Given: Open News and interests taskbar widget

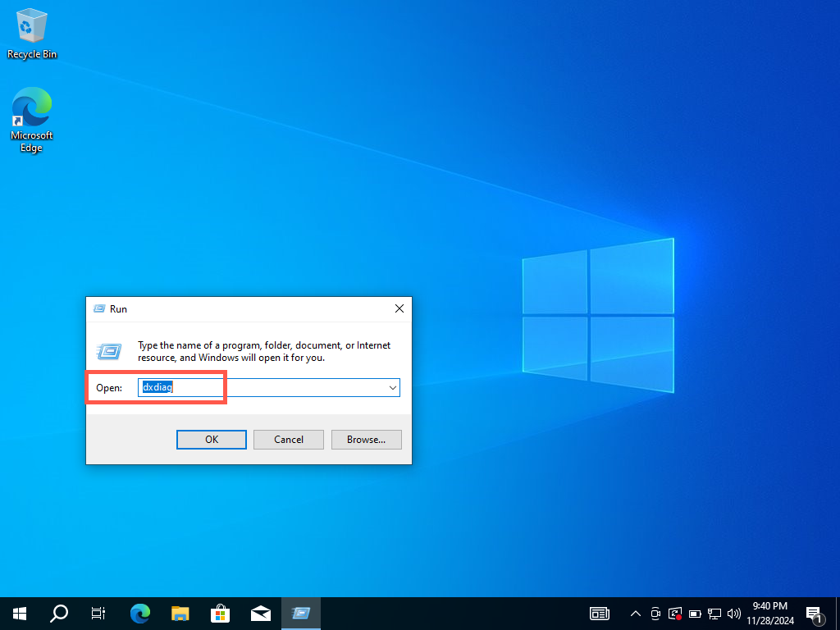Looking at the screenshot, I should point(600,613).
